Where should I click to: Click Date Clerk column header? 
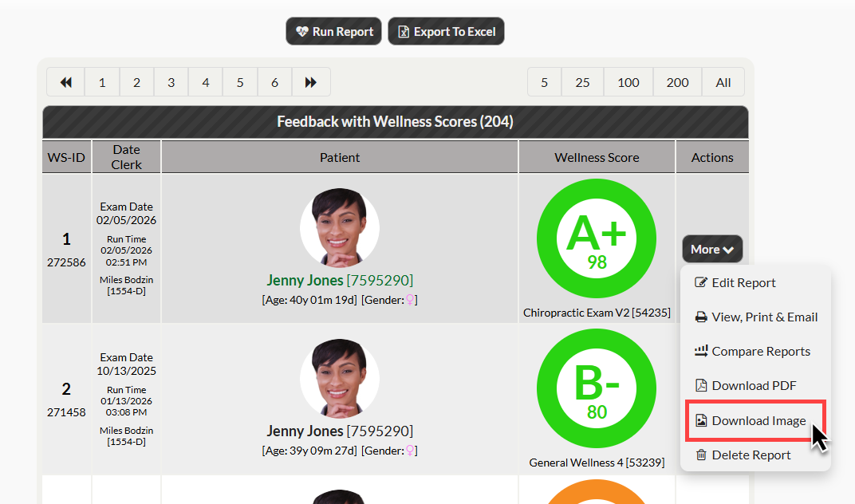pyautogui.click(x=127, y=157)
